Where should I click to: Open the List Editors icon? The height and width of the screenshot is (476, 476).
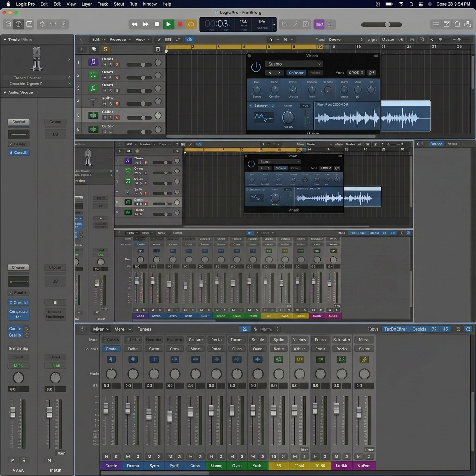pyautogui.click(x=436, y=24)
